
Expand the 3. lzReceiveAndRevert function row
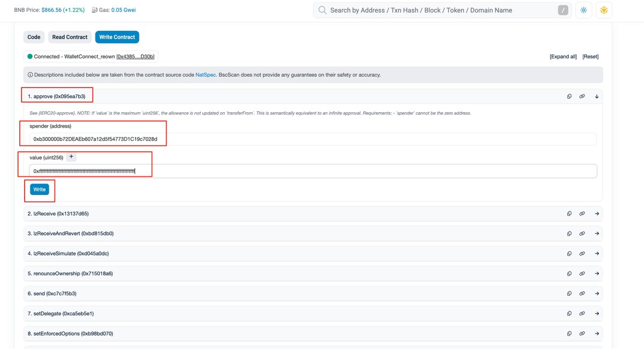tap(313, 234)
